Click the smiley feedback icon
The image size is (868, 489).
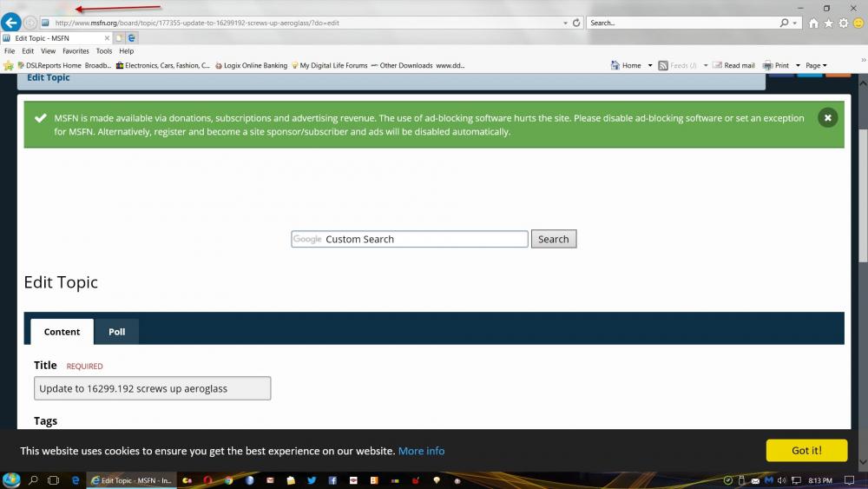858,23
